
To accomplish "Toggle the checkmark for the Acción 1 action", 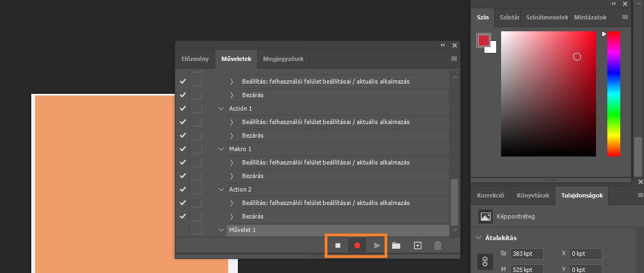I will coord(183,108).
